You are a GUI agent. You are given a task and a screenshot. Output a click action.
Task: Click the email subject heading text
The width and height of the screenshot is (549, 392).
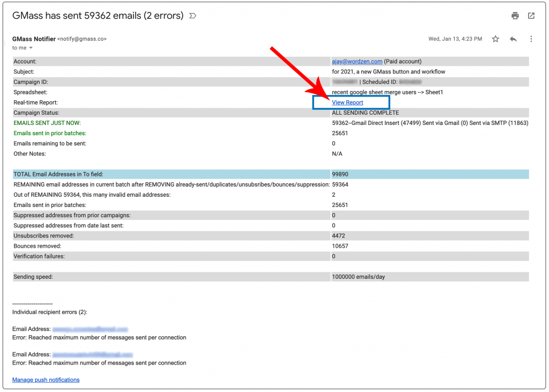98,16
